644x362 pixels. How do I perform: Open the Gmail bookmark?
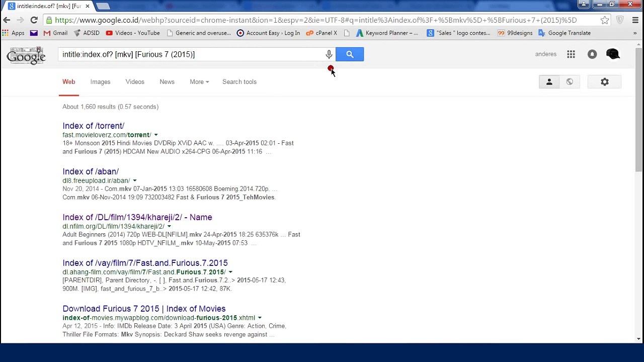pos(55,33)
